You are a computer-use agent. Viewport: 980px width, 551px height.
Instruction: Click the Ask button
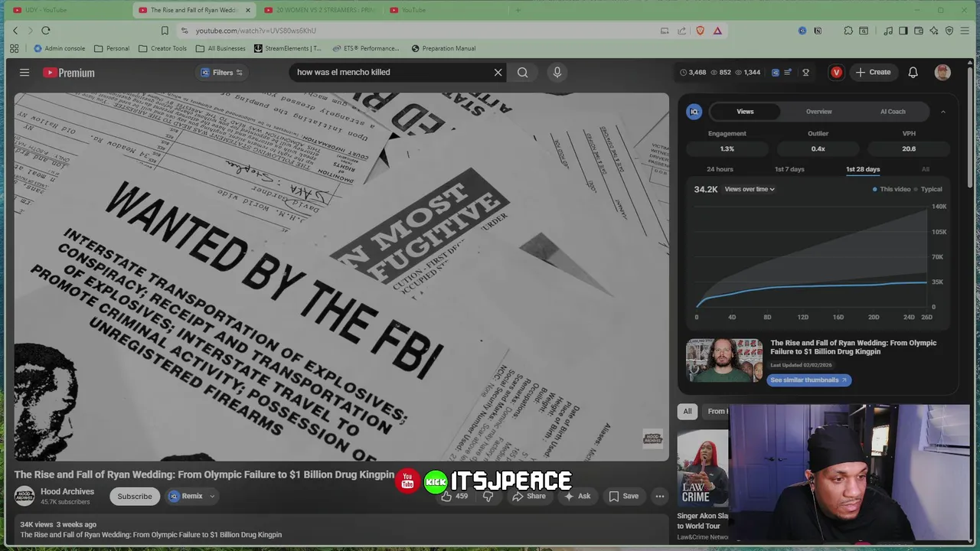pyautogui.click(x=577, y=496)
